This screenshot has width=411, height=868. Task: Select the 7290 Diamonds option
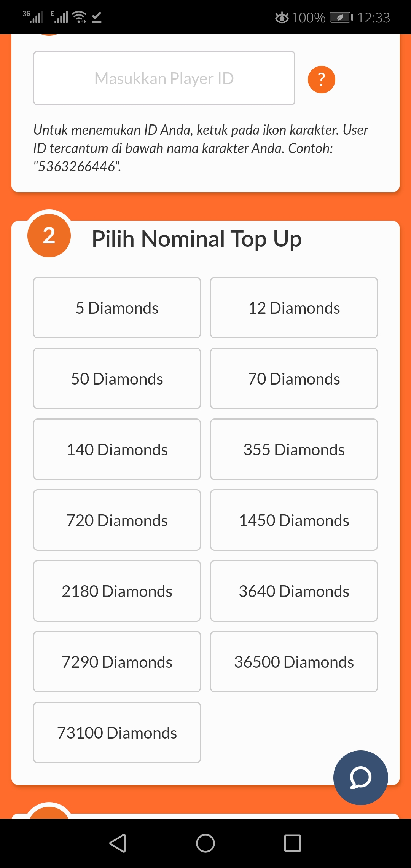pos(117,662)
